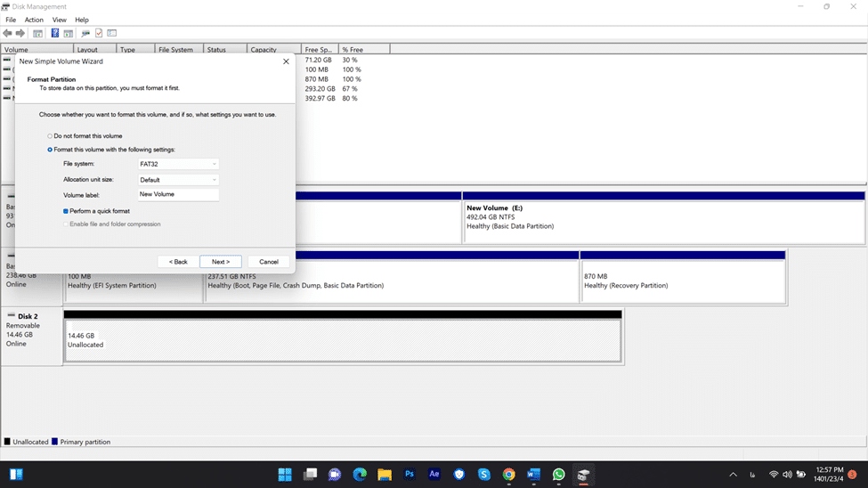The height and width of the screenshot is (488, 868).
Task: Open the Chat app on the taskbar
Action: click(x=335, y=474)
